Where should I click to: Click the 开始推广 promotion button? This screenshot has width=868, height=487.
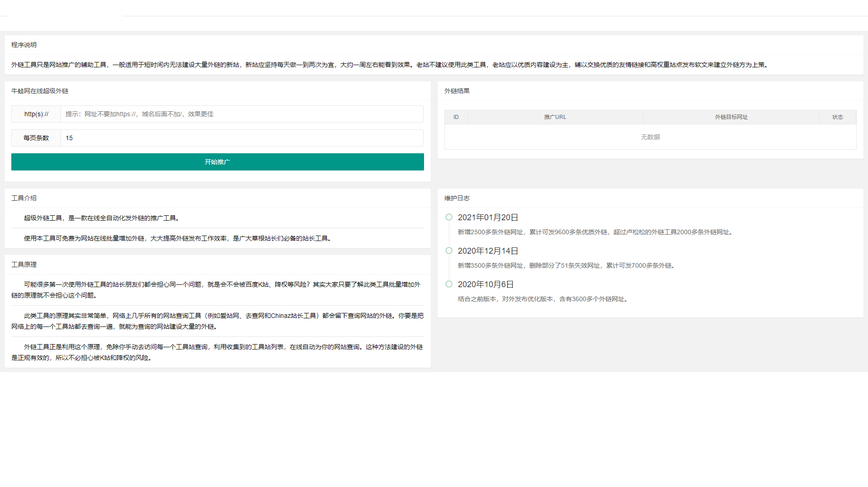tap(217, 161)
